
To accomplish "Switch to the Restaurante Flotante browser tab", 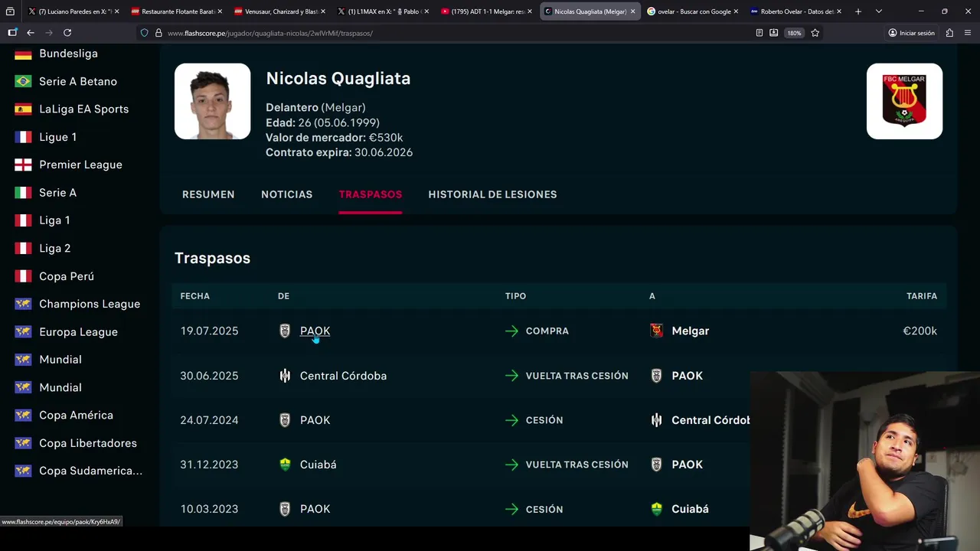I will [175, 11].
